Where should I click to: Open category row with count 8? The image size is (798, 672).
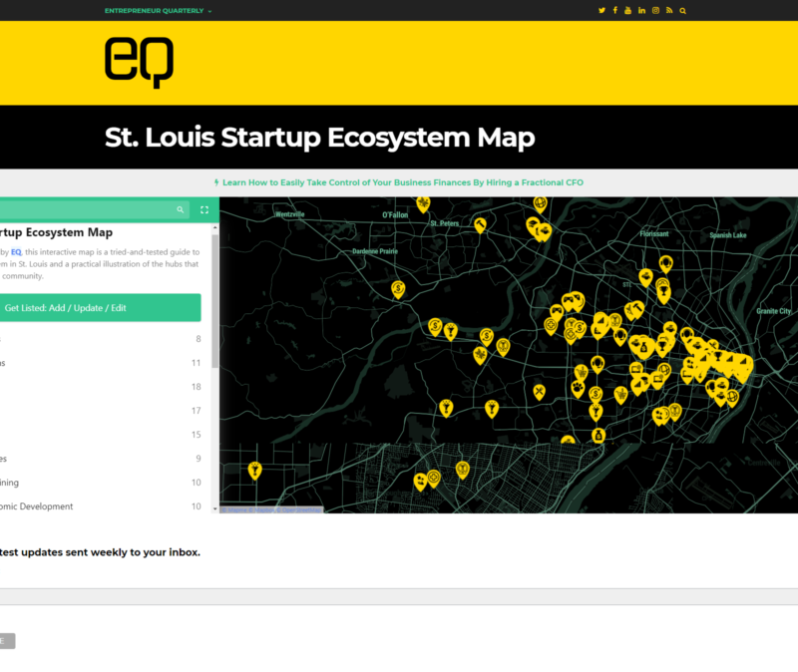101,339
